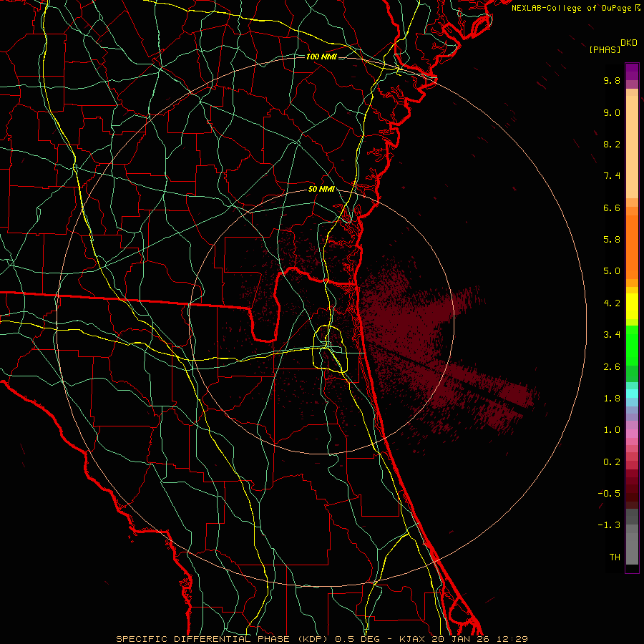The height and width of the screenshot is (644, 644).
Task: Click the 3.4 scale value
Action: coord(612,335)
